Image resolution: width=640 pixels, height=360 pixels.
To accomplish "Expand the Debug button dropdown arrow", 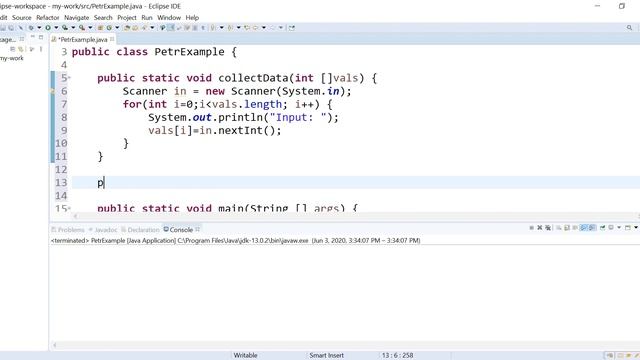I will click(x=39, y=28).
